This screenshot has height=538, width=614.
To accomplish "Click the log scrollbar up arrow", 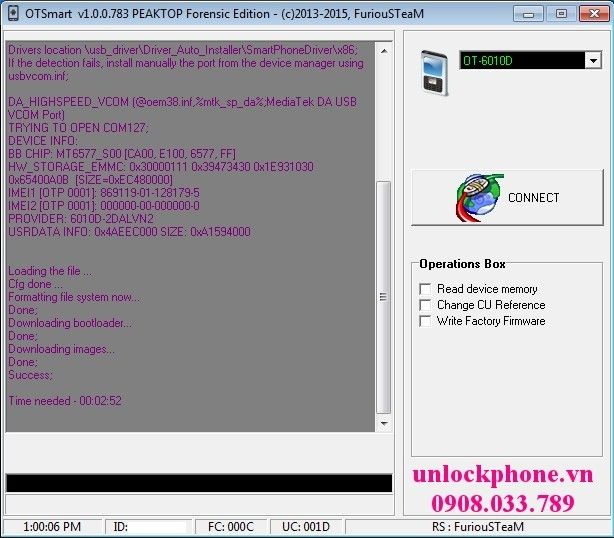I will [384, 47].
